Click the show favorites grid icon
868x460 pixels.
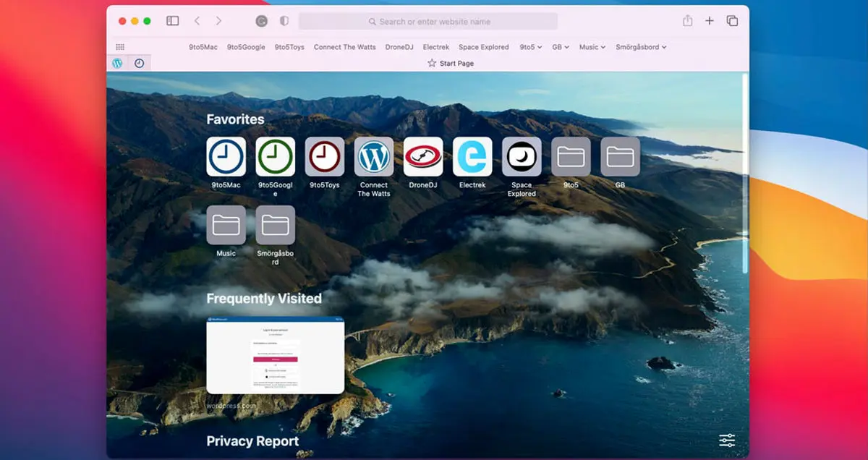(x=120, y=47)
